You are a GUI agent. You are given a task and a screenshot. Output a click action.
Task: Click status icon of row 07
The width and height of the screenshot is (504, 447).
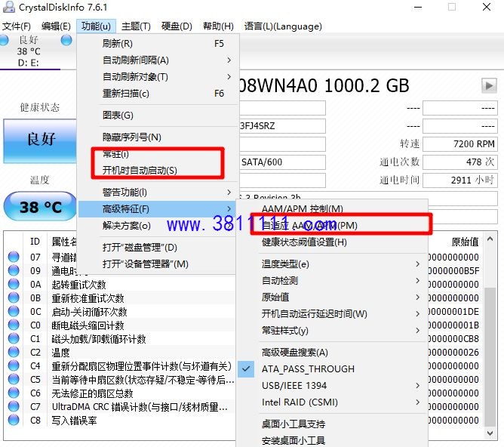(x=14, y=257)
